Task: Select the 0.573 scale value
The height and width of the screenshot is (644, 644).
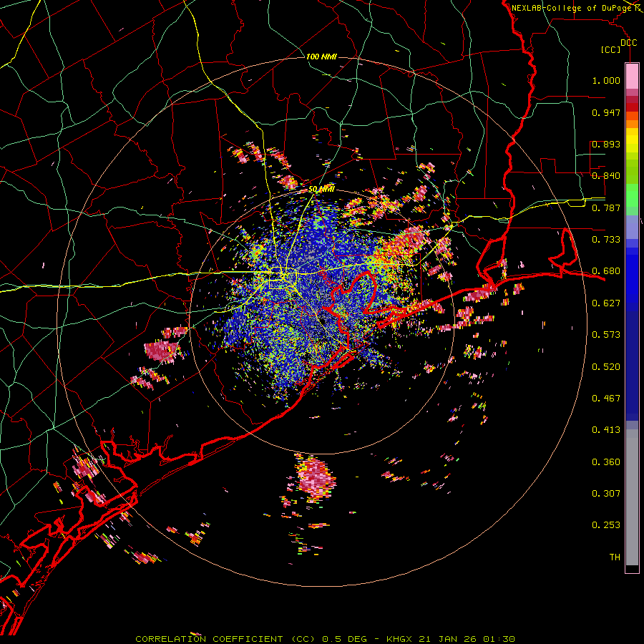Action: [x=606, y=335]
